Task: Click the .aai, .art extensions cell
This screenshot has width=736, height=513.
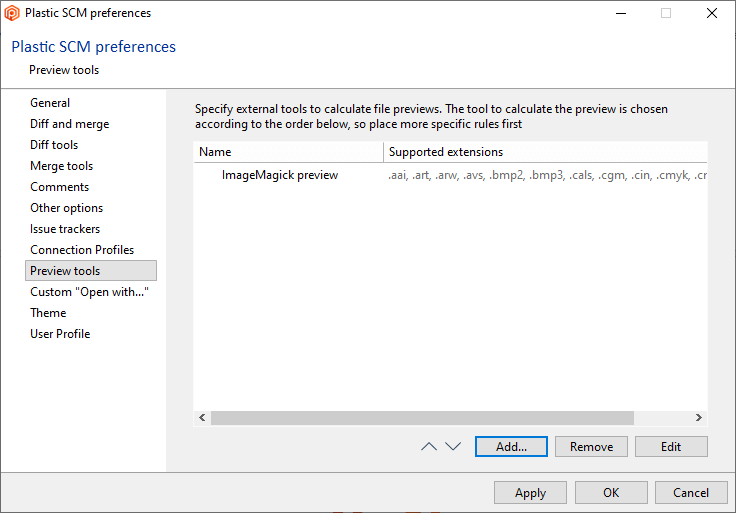Action: pos(547,175)
